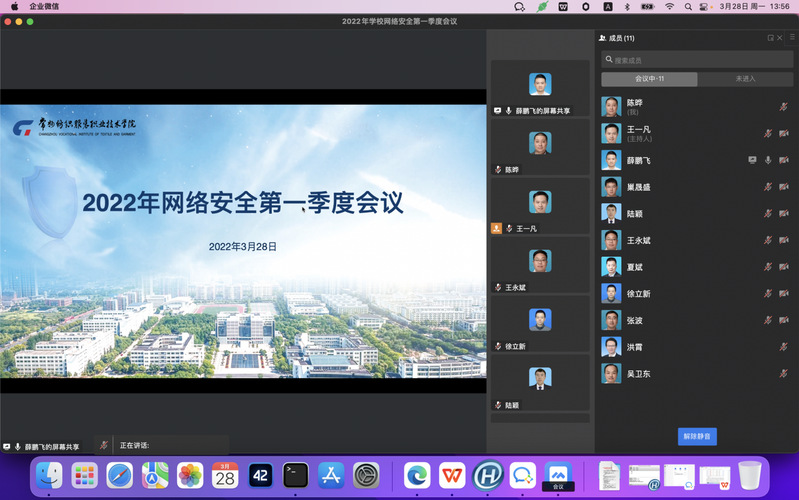Open 企业微信 menu in the menu bar
Viewport: 799px width, 500px height.
point(45,6)
